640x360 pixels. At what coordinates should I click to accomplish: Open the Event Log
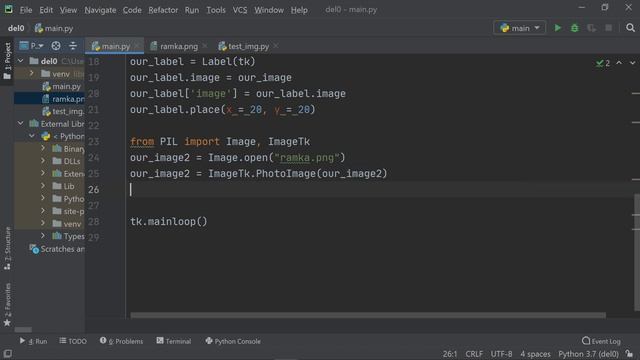[x=601, y=341]
